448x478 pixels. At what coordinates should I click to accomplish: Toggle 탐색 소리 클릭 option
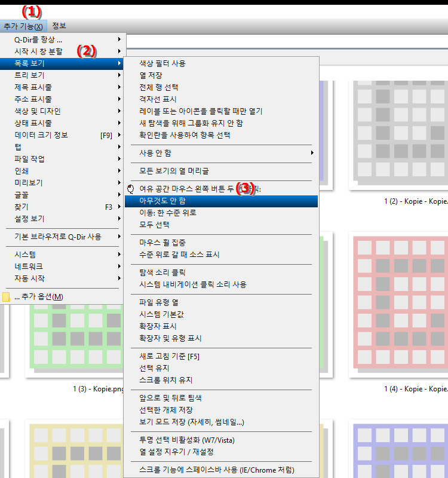point(221,272)
